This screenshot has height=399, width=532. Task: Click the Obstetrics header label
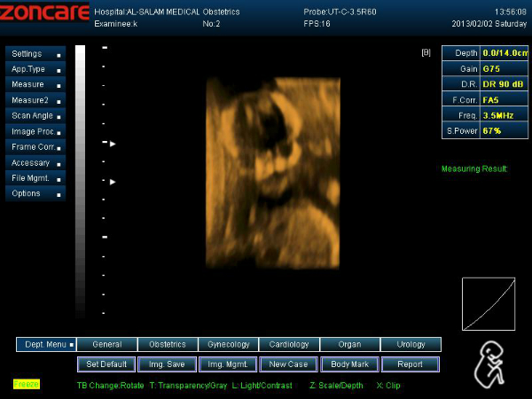click(x=221, y=12)
